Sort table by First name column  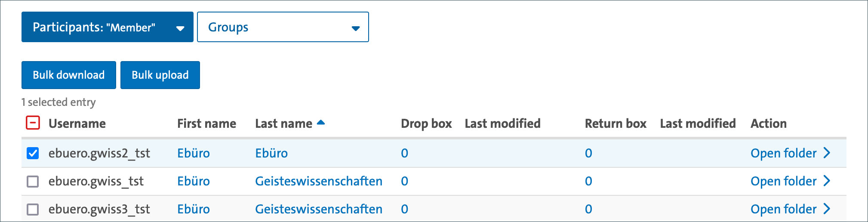[x=206, y=123]
